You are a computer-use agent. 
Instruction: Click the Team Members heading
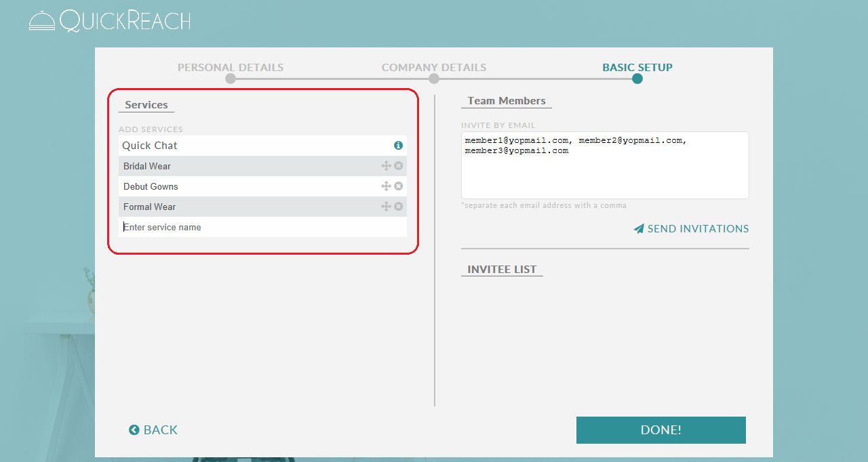[507, 101]
